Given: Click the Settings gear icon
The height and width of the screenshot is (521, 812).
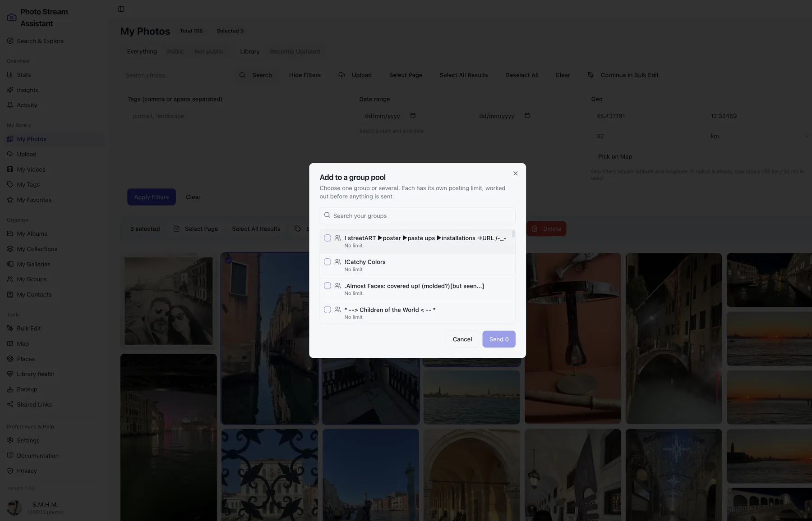Looking at the screenshot, I should point(10,440).
